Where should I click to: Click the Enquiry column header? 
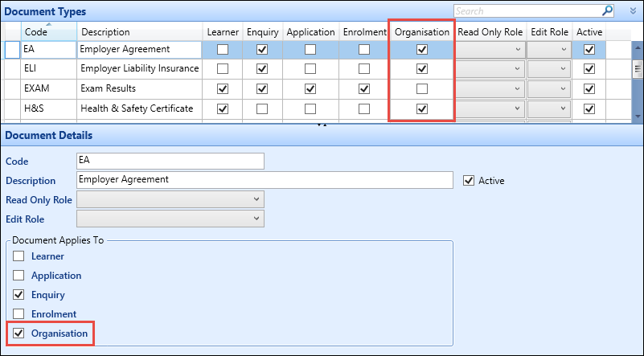tap(262, 31)
